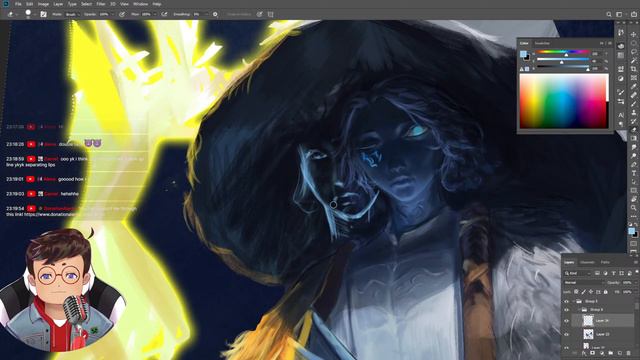The image size is (640, 360).
Task: Switch to the Swatches tab
Action: click(542, 43)
